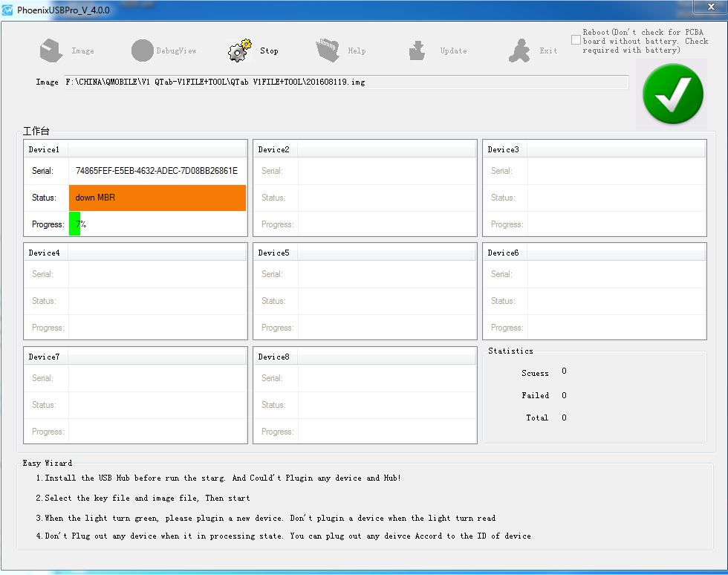728x575 pixels.
Task: Click the Exit toolbar label
Action: (x=548, y=51)
